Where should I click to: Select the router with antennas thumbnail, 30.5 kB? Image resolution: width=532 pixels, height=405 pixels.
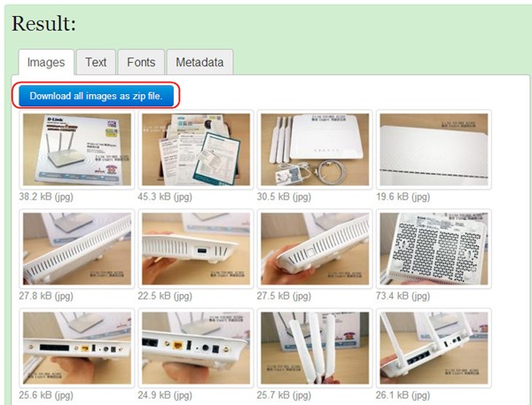[315, 150]
